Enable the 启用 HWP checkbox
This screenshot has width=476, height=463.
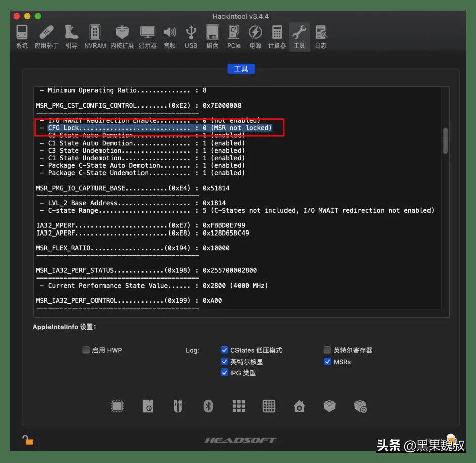86,350
